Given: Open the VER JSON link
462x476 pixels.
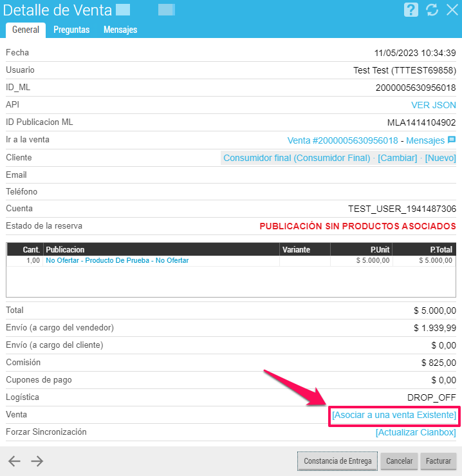Looking at the screenshot, I should point(434,105).
